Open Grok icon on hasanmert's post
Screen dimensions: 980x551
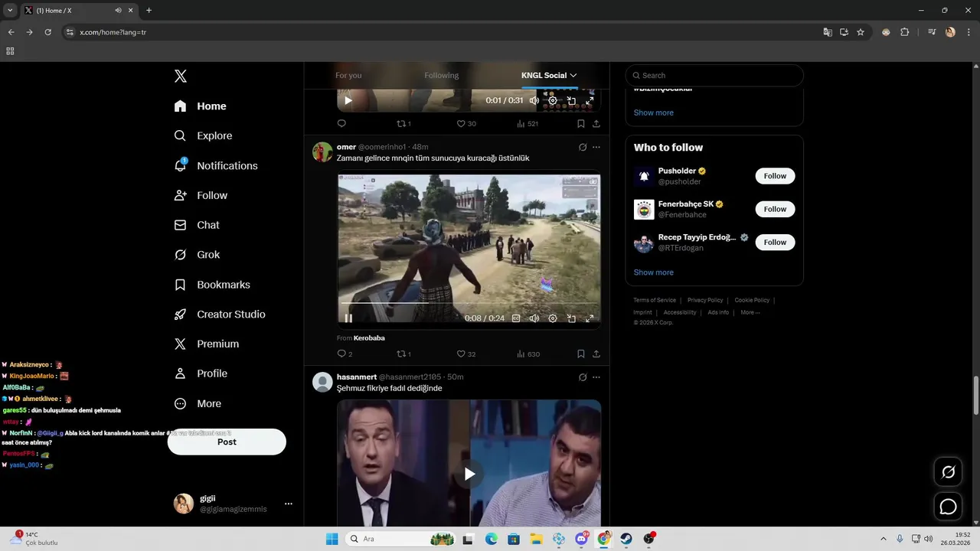[x=583, y=377]
